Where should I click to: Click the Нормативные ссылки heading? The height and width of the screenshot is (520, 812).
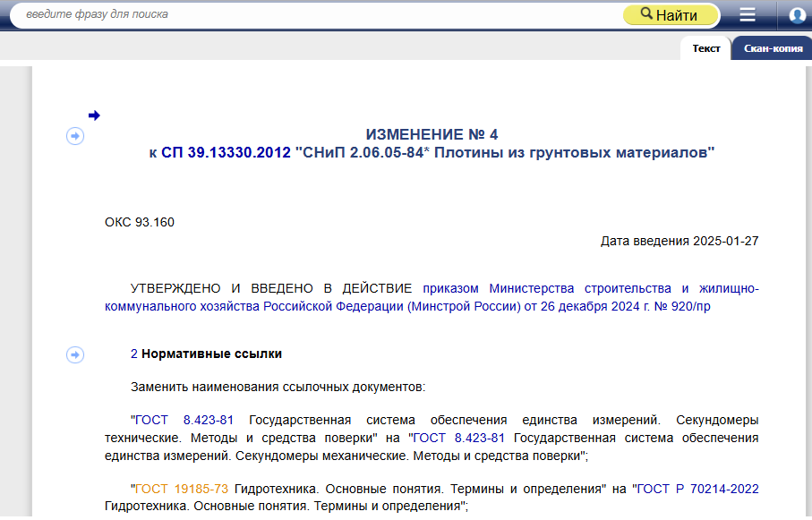pos(211,354)
